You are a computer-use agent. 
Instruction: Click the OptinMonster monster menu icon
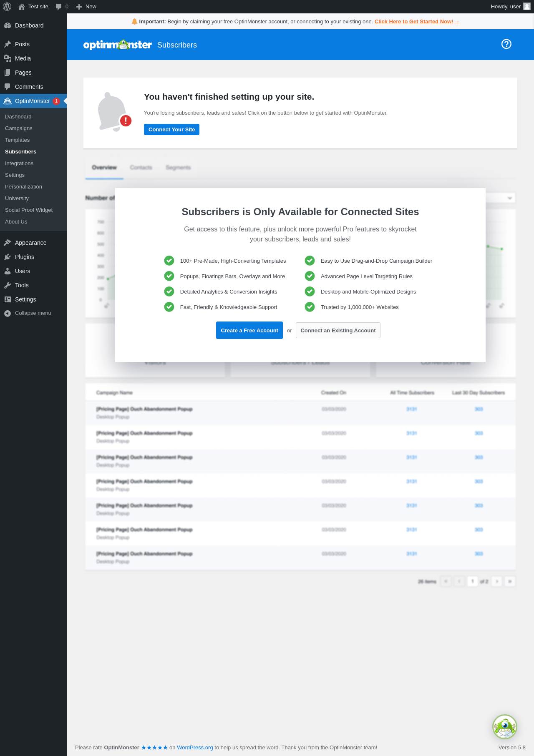[8, 101]
